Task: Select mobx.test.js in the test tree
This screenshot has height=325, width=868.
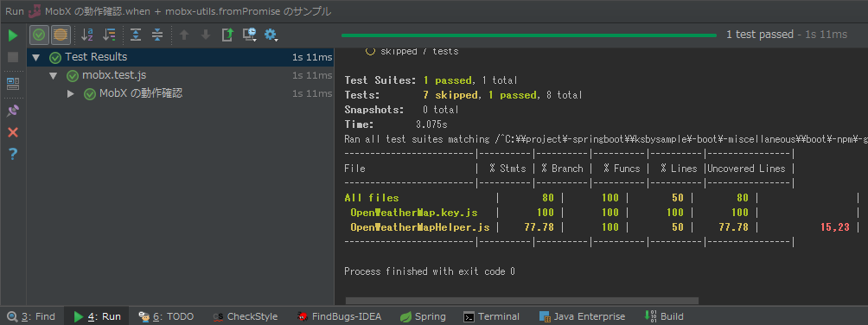Action: (x=114, y=75)
